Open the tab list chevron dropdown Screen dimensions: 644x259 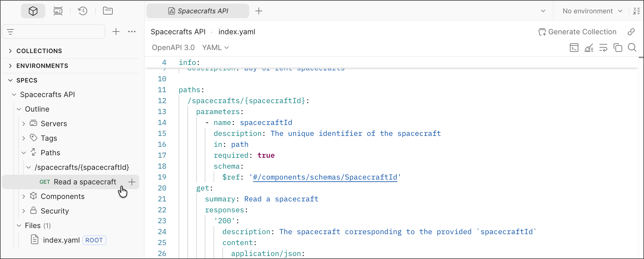(543, 11)
